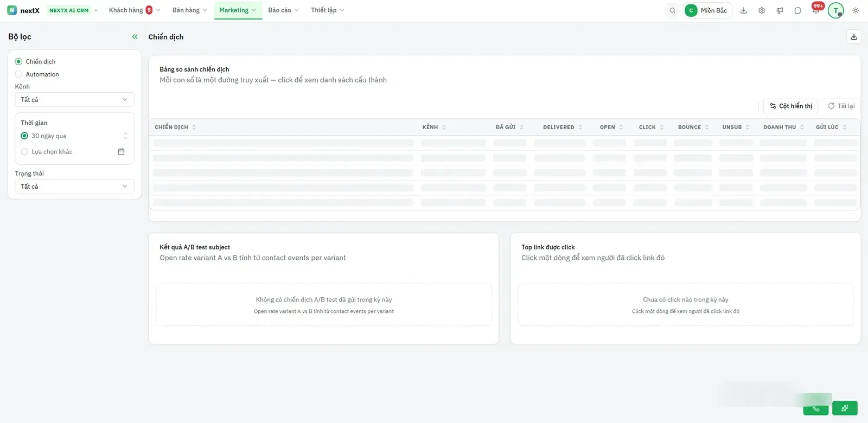The height and width of the screenshot is (423, 868).
Task: Click the green phone call button
Action: point(815,408)
